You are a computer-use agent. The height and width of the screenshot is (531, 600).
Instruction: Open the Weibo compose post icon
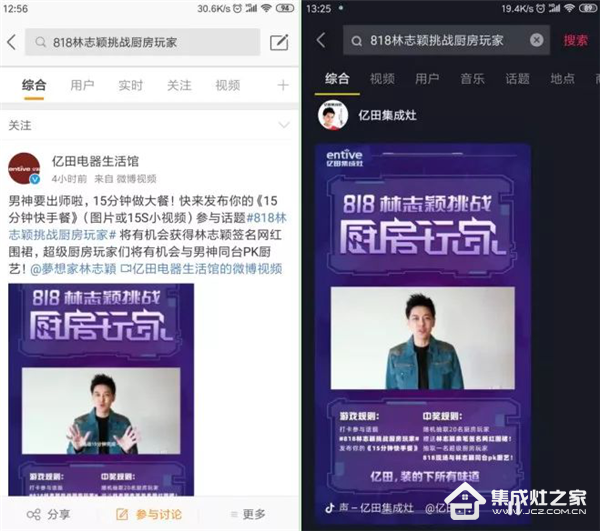(279, 42)
